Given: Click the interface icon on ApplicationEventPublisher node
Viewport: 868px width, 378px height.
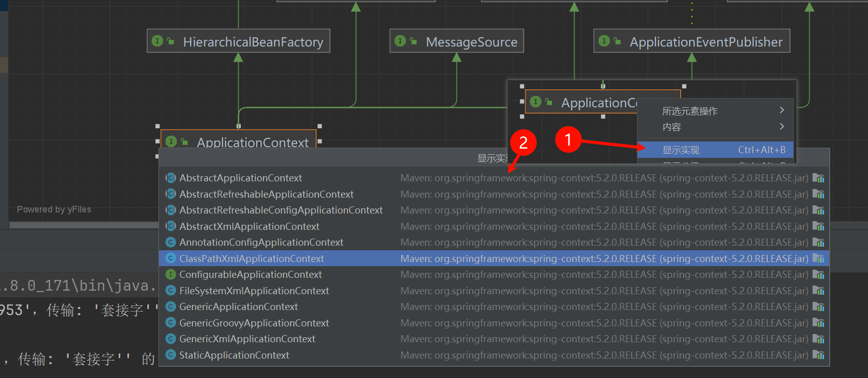Looking at the screenshot, I should click(604, 41).
